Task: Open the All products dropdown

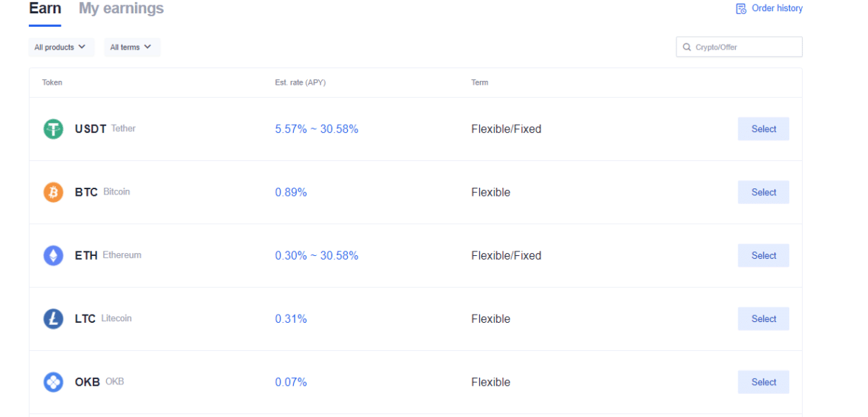Action: click(x=62, y=47)
